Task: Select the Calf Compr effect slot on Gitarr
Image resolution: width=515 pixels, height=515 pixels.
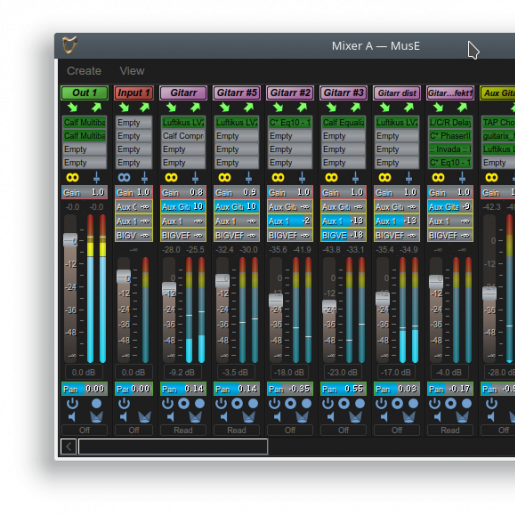Action: [x=183, y=136]
